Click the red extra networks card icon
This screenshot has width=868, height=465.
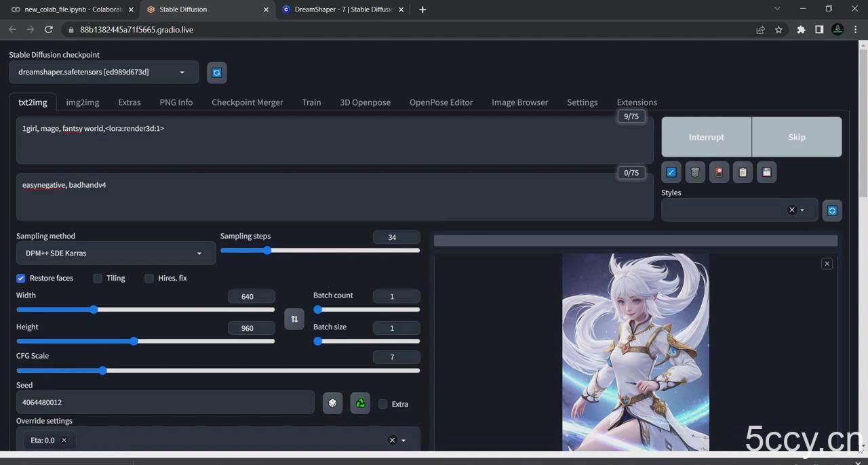click(719, 172)
